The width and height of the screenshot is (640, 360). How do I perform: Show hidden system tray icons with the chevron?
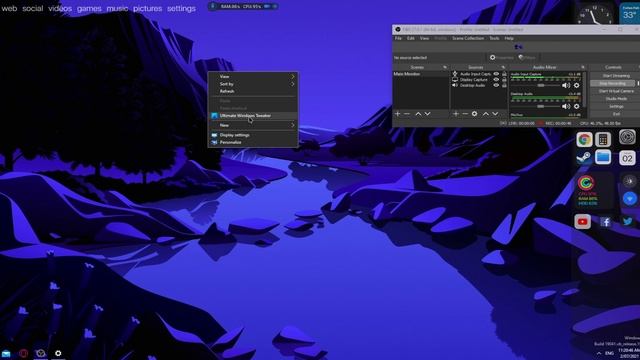(x=599, y=353)
